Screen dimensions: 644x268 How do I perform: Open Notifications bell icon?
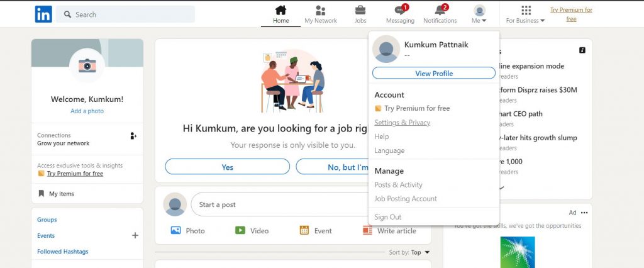(440, 10)
